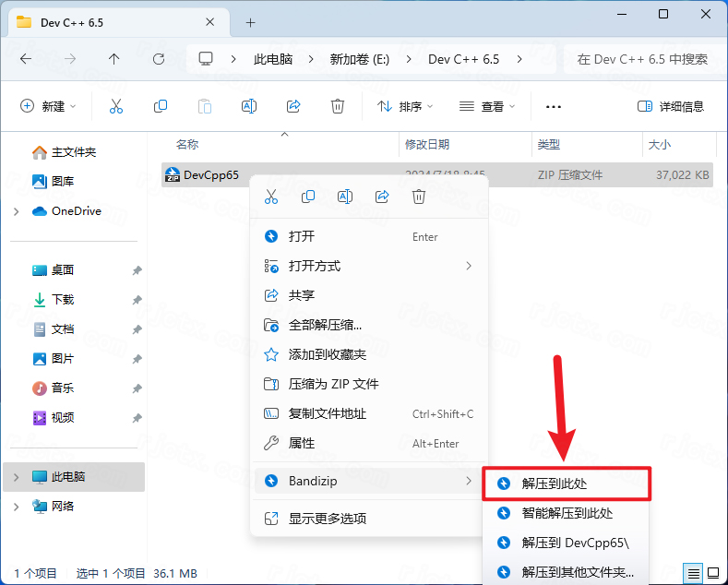Screen dimensions: 728x585
Task: Click the search box for Dev C++ 6.5
Action: pyautogui.click(x=645, y=59)
